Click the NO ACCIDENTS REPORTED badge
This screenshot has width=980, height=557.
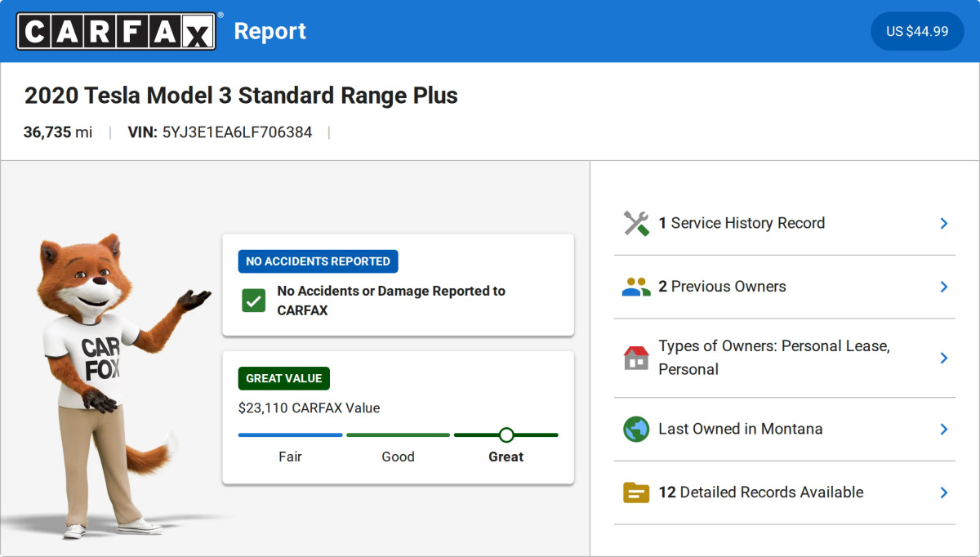point(318,261)
